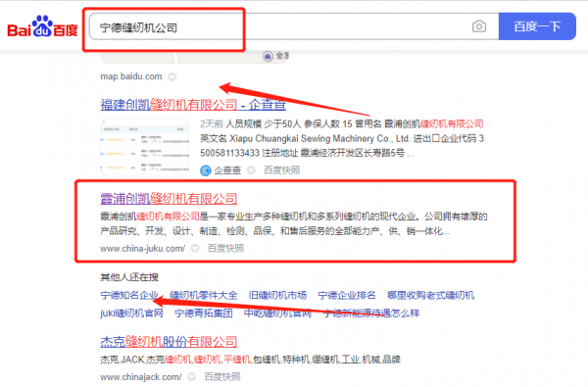Open 福建创凯缝纫机有限公司 - 企查查 result
The height and width of the screenshot is (387, 588).
tap(193, 104)
